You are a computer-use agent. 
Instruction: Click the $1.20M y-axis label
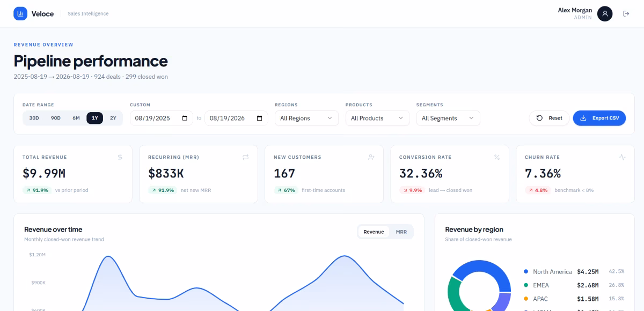tap(37, 255)
